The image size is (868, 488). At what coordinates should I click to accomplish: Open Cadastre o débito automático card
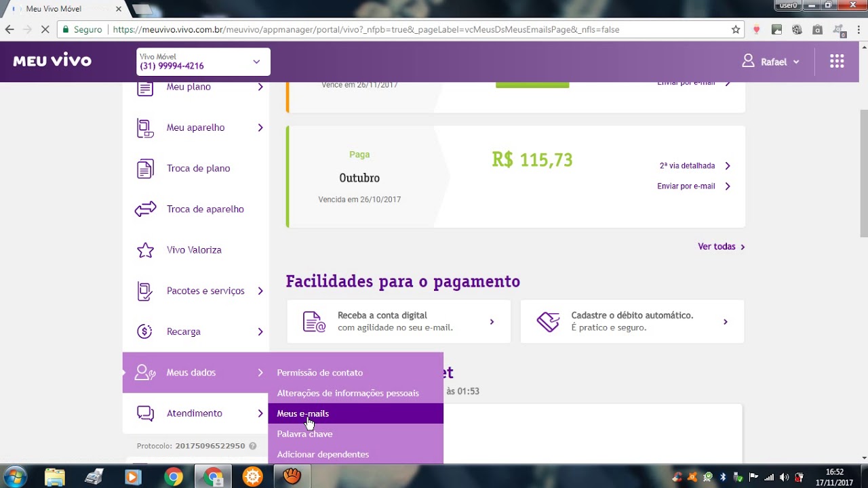(x=632, y=321)
